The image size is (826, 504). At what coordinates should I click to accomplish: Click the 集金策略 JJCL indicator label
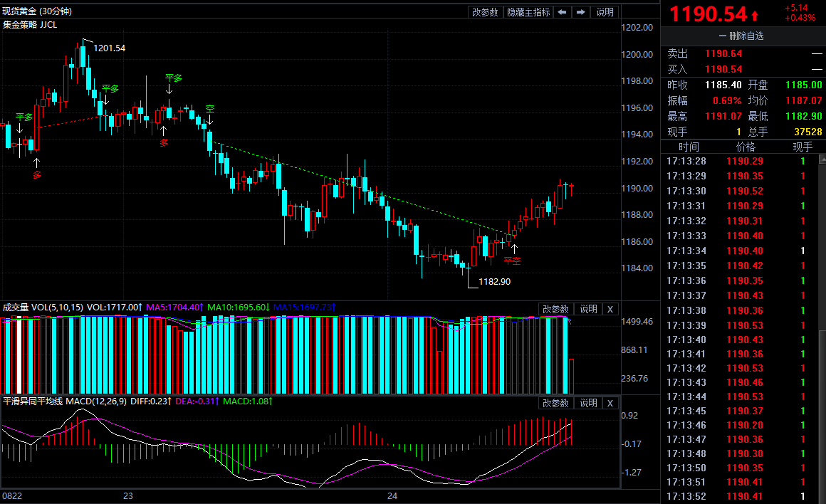click(x=30, y=25)
